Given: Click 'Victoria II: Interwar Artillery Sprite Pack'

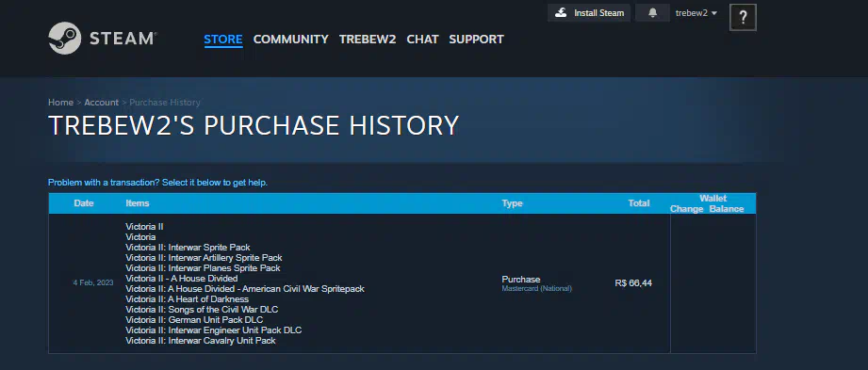Looking at the screenshot, I should pos(204,258).
